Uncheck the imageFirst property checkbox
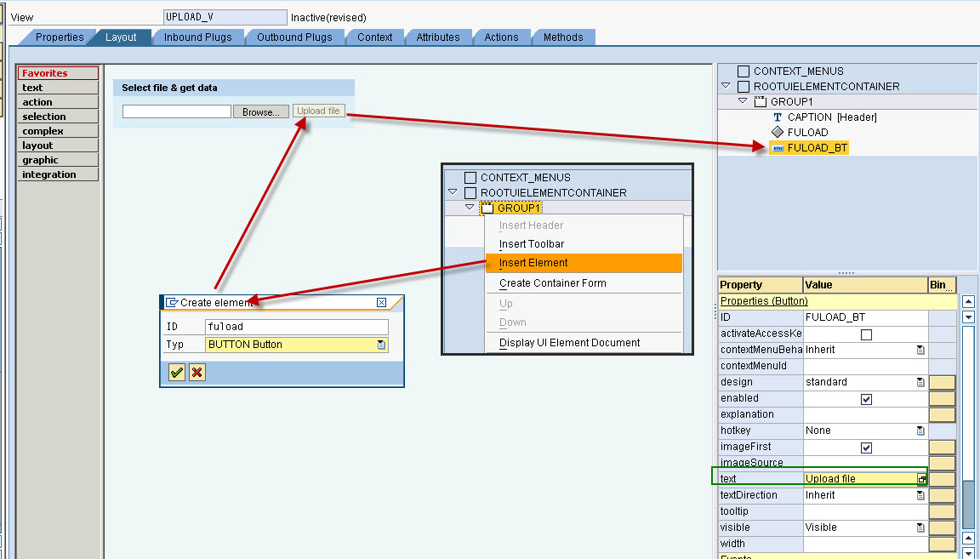Viewport: 980px width, 559px height. coord(865,446)
